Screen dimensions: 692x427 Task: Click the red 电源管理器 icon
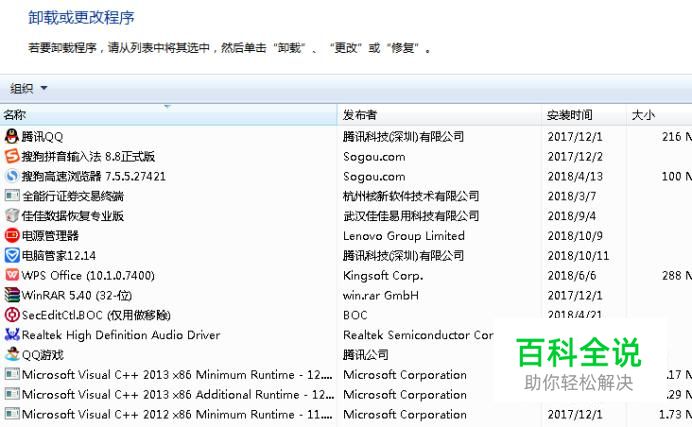click(x=11, y=236)
